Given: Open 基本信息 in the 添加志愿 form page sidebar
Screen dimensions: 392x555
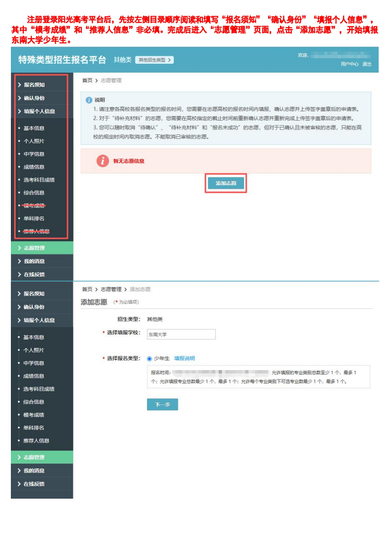Looking at the screenshot, I should [x=34, y=337].
